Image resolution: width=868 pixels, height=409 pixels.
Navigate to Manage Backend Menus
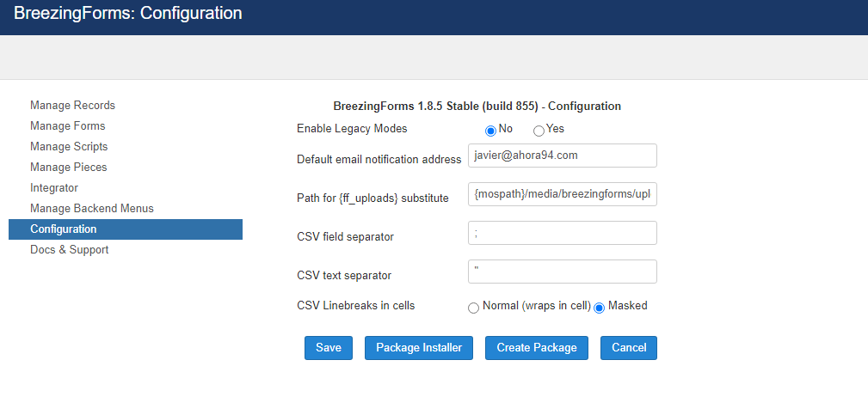click(x=92, y=209)
